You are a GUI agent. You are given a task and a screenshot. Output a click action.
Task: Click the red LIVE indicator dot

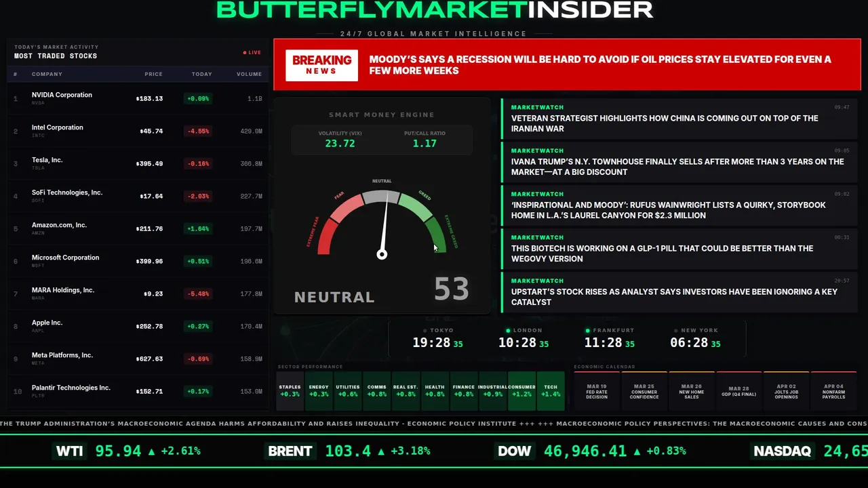pyautogui.click(x=245, y=52)
